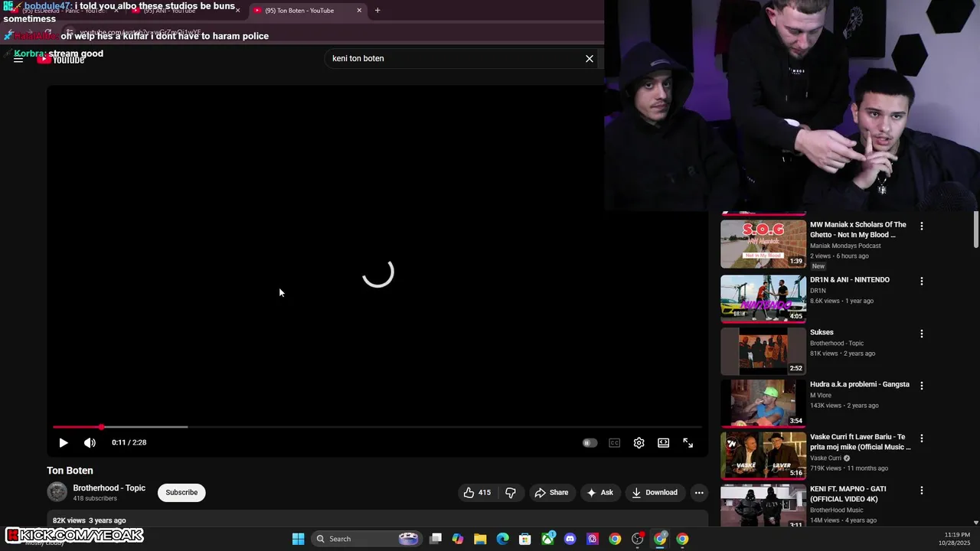
Task: Clear the 'keni ton boten' search text
Action: point(590,58)
